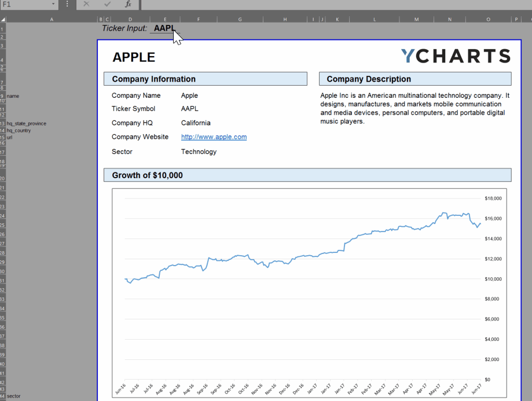The image size is (532, 401).
Task: Open the Name Box dropdown arrow
Action: (53, 4)
